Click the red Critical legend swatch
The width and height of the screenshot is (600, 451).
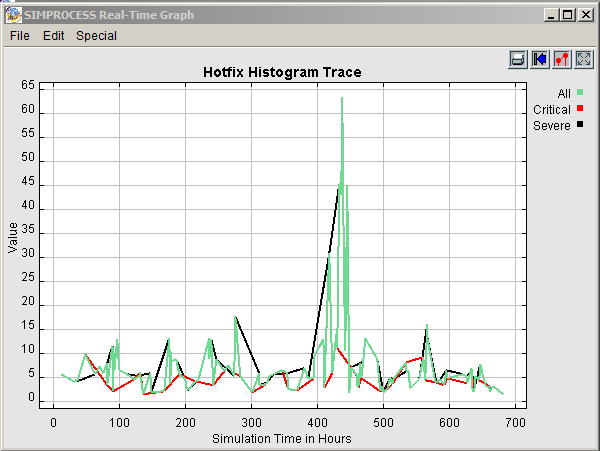[580, 109]
